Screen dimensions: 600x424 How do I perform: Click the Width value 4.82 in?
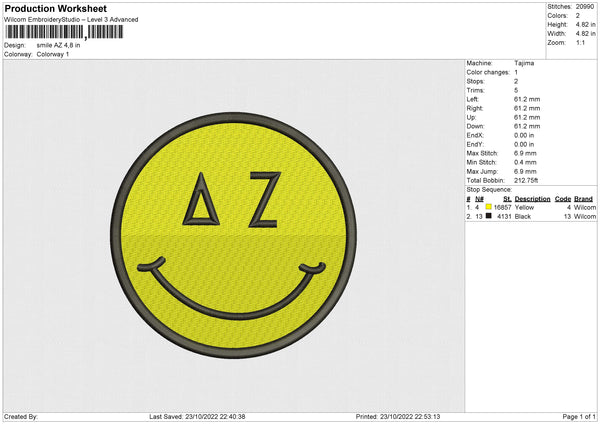click(585, 34)
